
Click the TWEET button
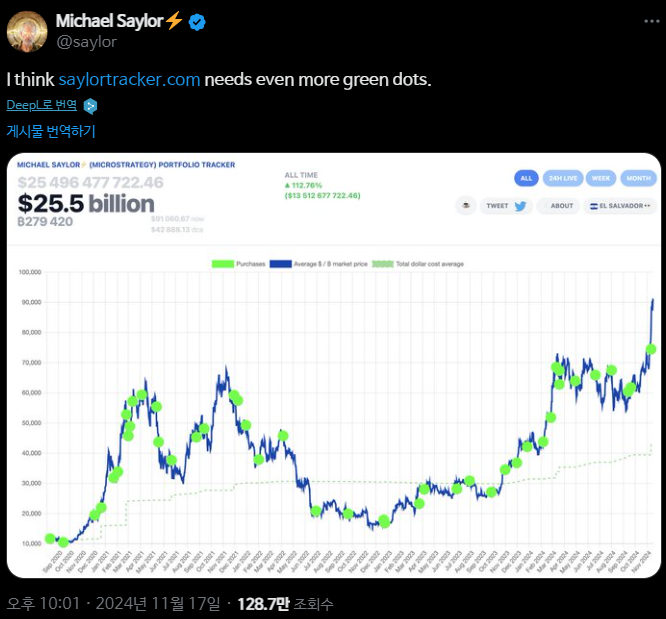coord(506,206)
